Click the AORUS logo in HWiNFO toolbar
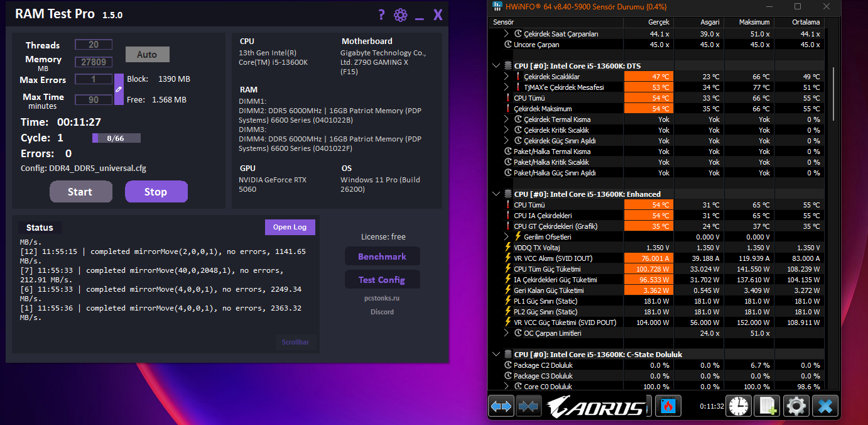 coord(597,406)
